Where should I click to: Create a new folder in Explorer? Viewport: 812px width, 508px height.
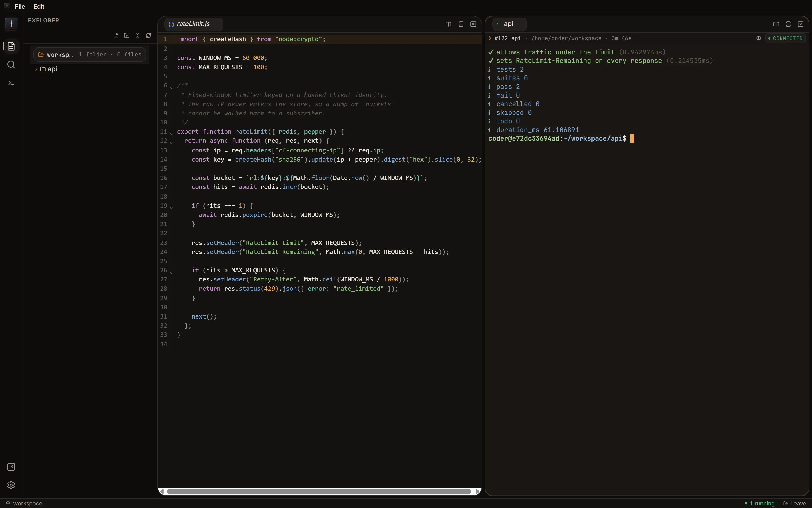(127, 35)
